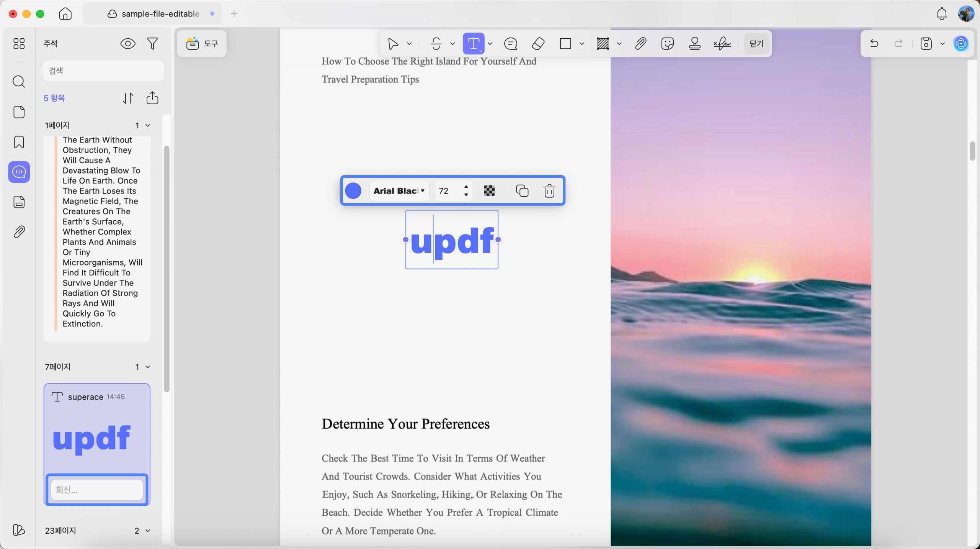Open the annotation filter funnel
The image size is (980, 549).
coord(152,44)
